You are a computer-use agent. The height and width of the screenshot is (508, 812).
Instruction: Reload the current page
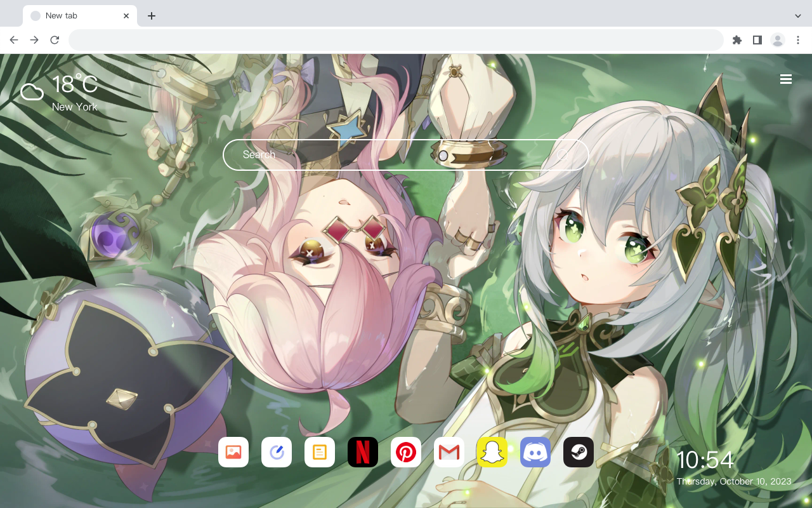pyautogui.click(x=55, y=40)
